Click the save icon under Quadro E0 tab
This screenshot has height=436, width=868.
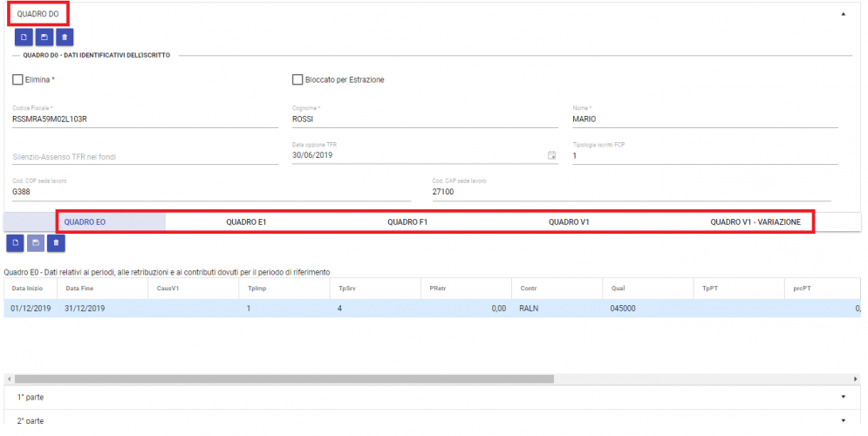tap(35, 242)
